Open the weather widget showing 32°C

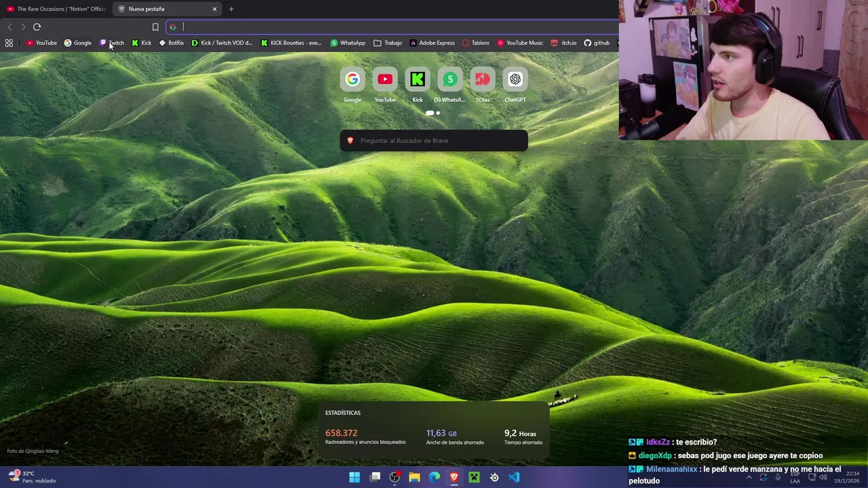[31, 477]
